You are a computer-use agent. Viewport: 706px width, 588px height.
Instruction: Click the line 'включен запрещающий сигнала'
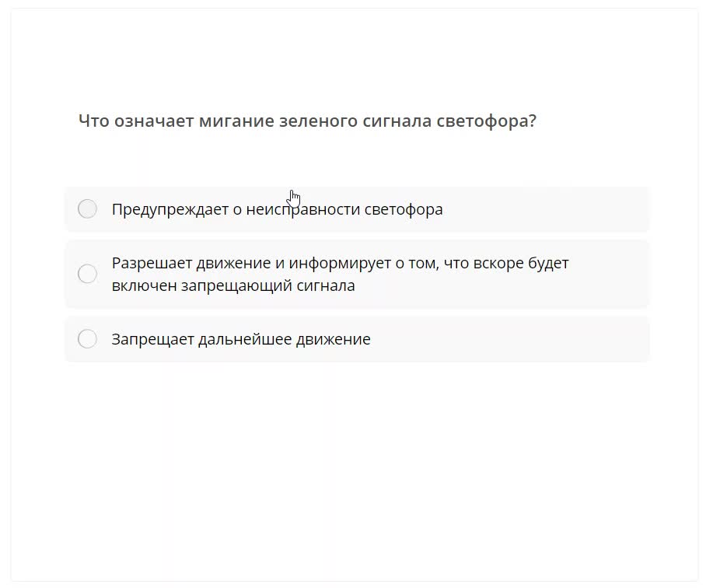pos(233,285)
